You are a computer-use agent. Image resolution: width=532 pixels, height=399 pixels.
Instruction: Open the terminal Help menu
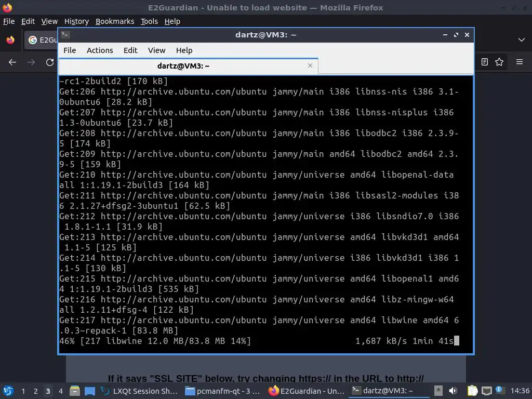pos(184,50)
